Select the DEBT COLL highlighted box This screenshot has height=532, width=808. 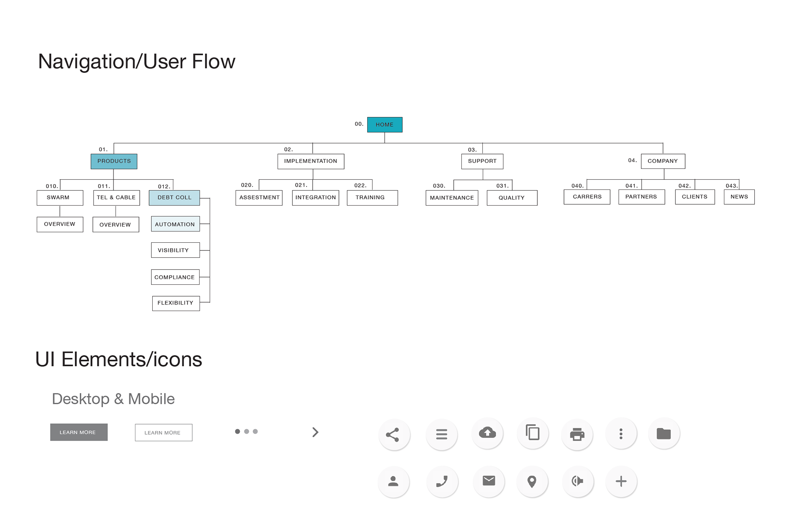(x=174, y=198)
